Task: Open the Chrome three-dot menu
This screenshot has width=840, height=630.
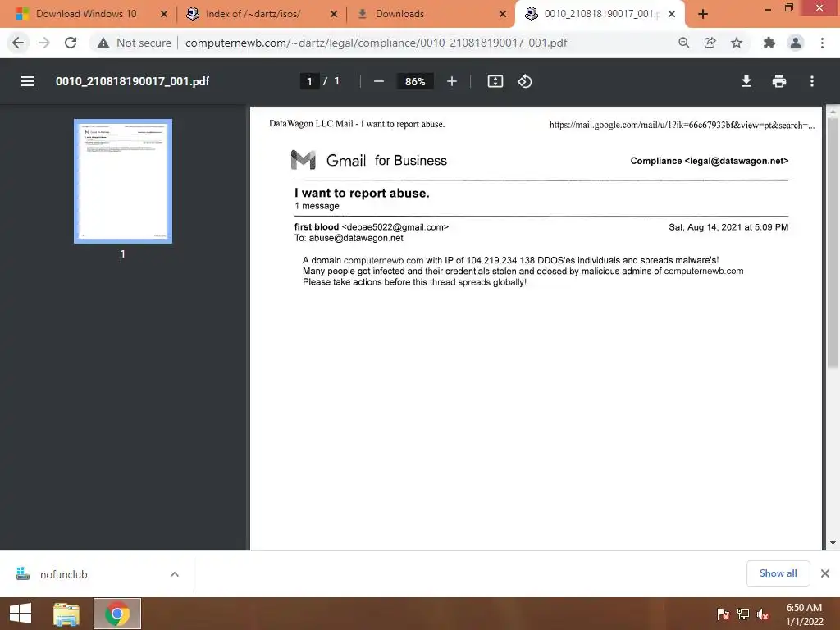Action: point(822,43)
